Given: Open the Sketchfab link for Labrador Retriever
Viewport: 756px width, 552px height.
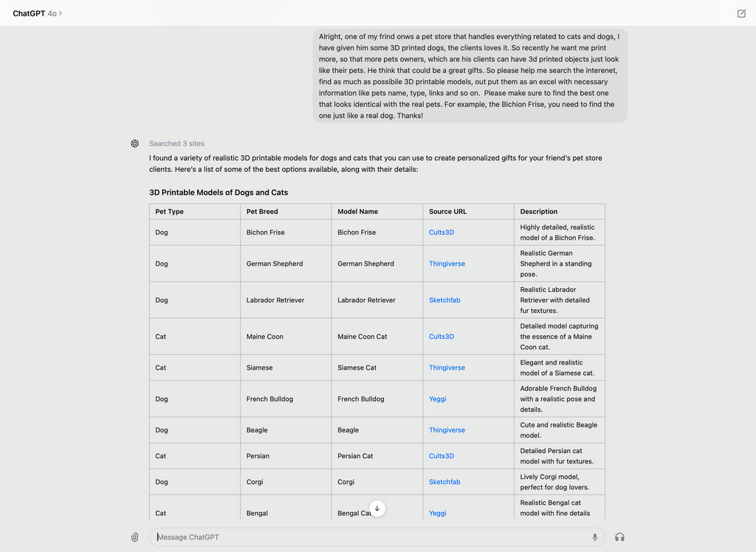Looking at the screenshot, I should pos(444,300).
